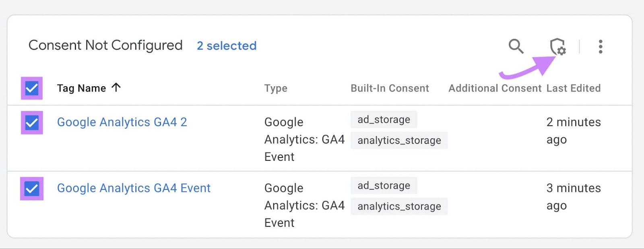Click the Built-In Consent column header
This screenshot has width=644, height=249.
(390, 88)
